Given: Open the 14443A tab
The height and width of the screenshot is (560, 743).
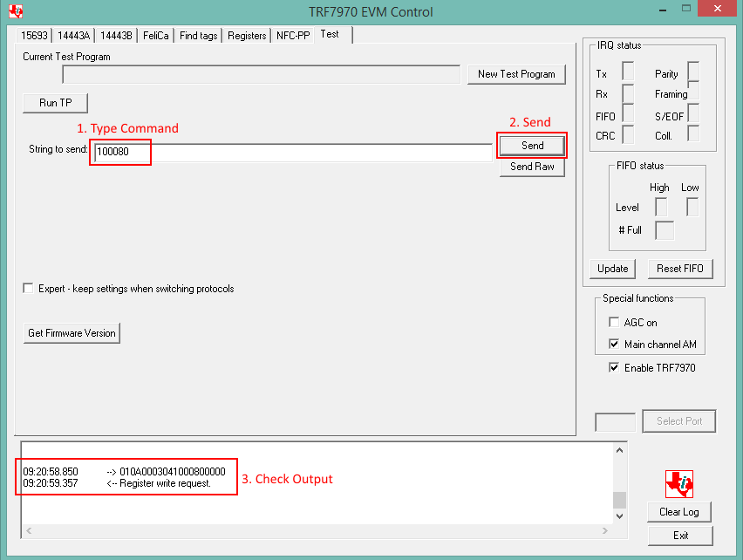Looking at the screenshot, I should coord(73,36).
